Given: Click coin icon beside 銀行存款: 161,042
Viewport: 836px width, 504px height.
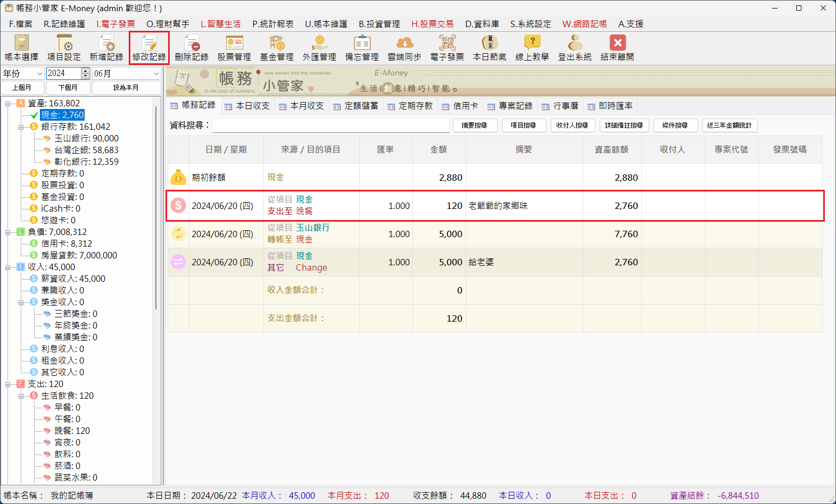Looking at the screenshot, I should [34, 127].
